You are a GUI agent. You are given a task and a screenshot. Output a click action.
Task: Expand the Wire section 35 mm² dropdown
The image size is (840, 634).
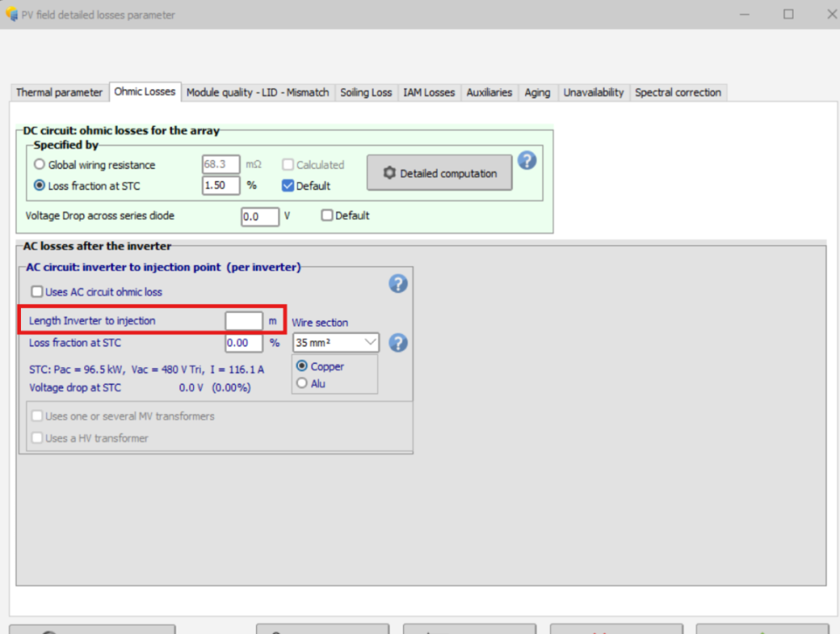[336, 343]
